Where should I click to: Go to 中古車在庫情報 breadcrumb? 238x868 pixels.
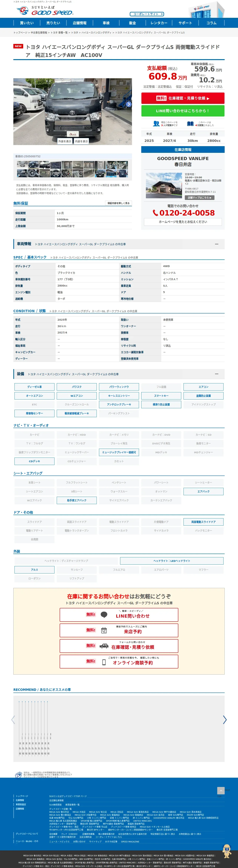tap(39, 33)
